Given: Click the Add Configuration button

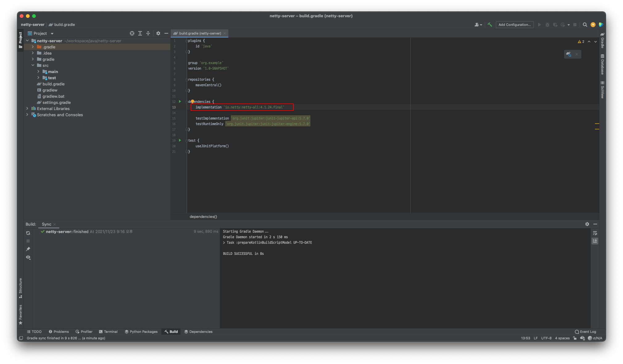Looking at the screenshot, I should pyautogui.click(x=515, y=25).
